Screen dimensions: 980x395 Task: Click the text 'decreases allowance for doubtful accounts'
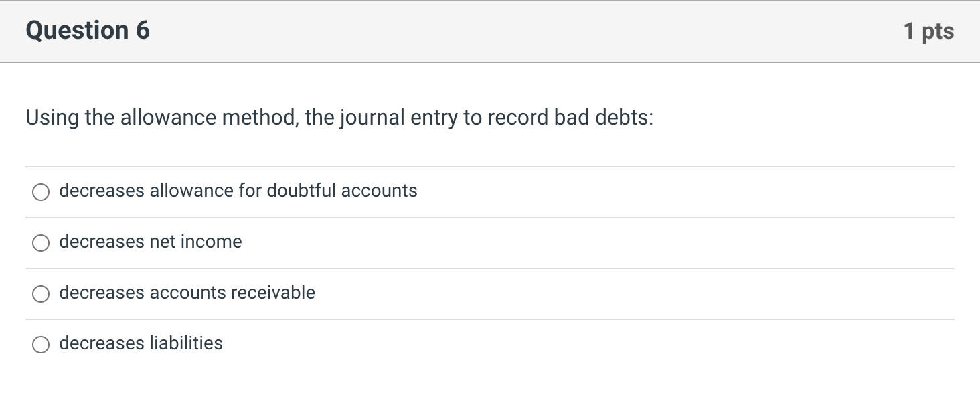point(238,191)
